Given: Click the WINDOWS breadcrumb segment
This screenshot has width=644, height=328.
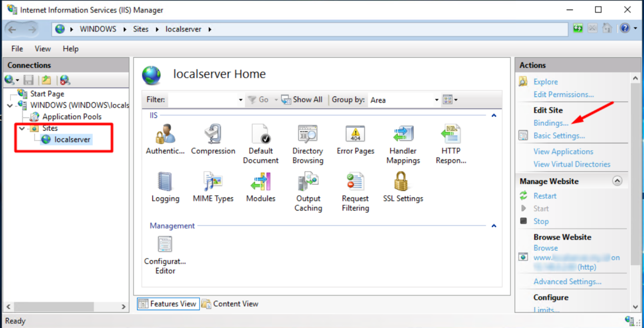Looking at the screenshot, I should coord(98,29).
